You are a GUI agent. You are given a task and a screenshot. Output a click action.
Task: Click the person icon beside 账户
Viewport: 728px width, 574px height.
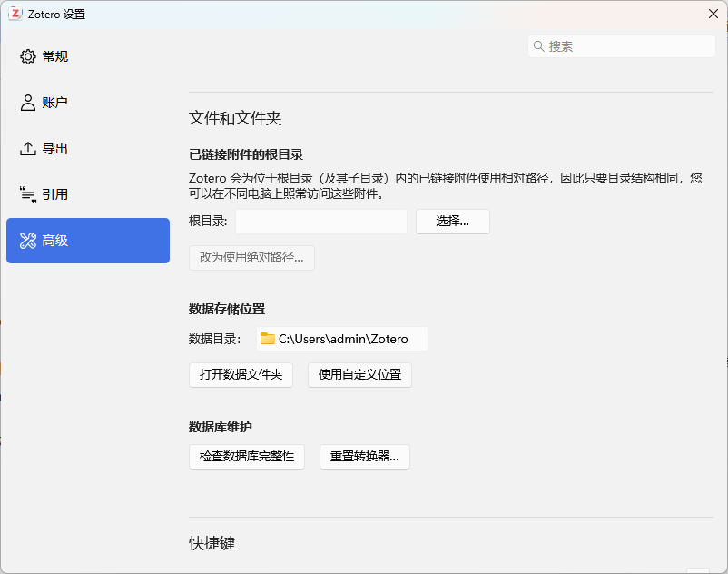[28, 103]
